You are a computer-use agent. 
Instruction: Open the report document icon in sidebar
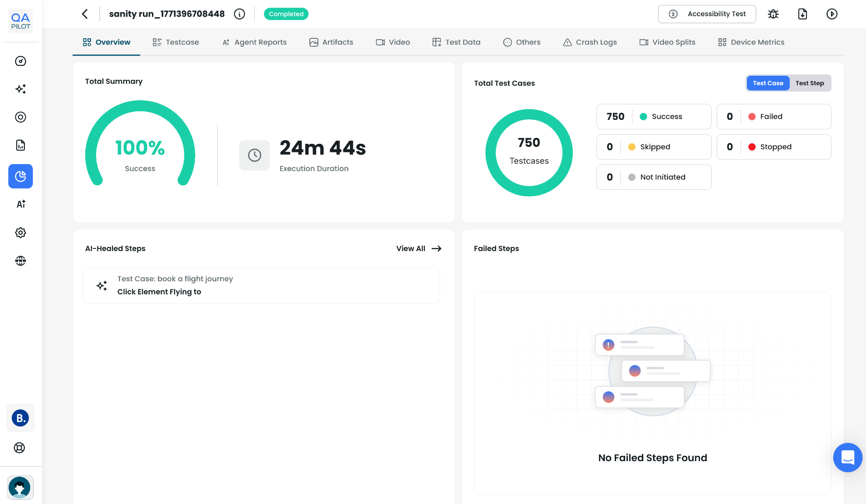[20, 145]
